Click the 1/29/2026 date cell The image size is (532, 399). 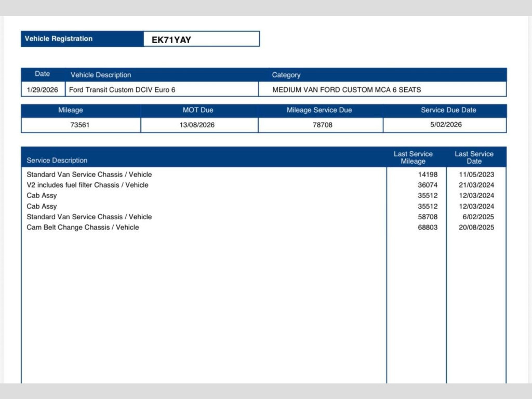coord(43,89)
